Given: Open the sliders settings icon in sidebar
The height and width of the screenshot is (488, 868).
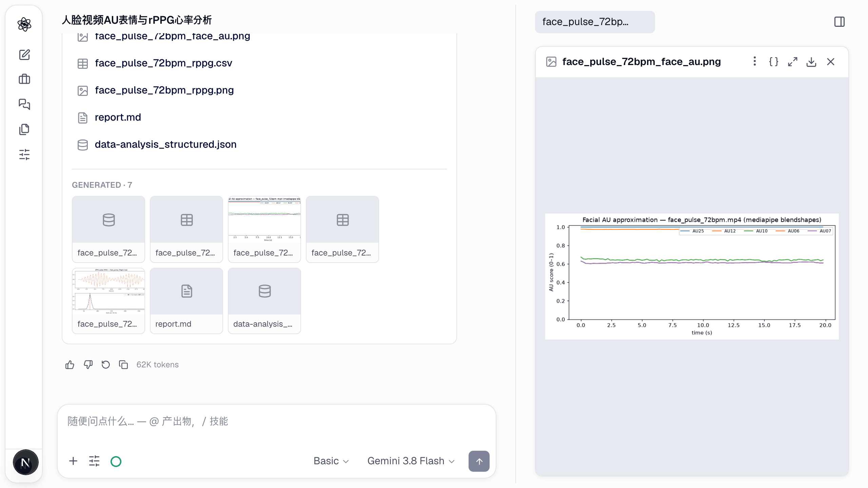Looking at the screenshot, I should (24, 155).
